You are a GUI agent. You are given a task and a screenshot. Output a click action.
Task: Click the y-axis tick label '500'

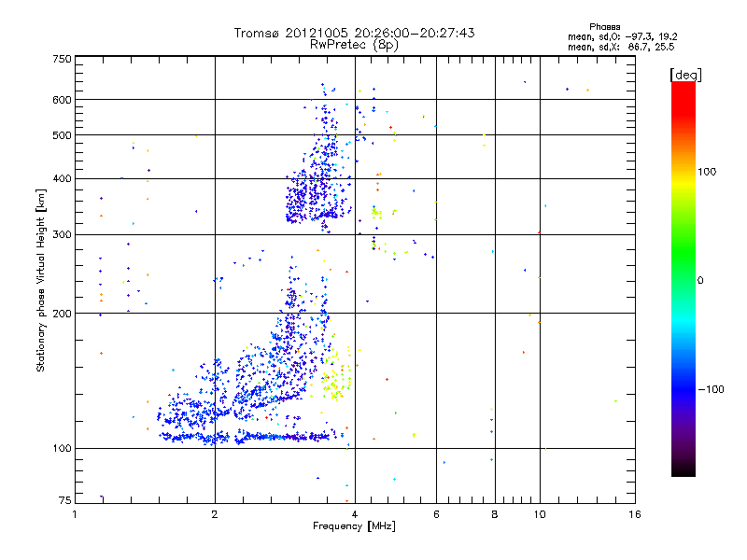(62, 135)
